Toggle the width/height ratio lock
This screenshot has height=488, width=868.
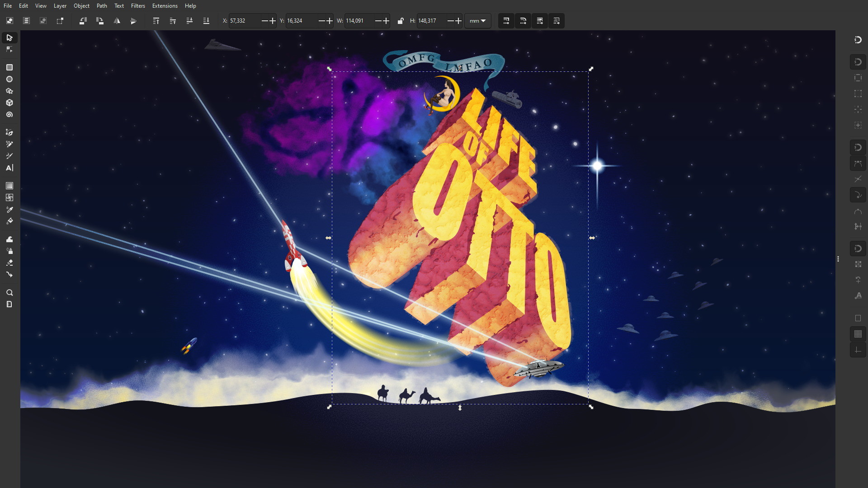400,21
